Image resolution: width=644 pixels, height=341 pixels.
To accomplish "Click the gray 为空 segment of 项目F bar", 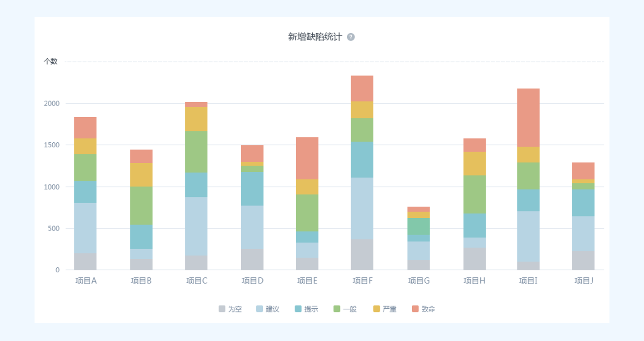I will 362,255.
